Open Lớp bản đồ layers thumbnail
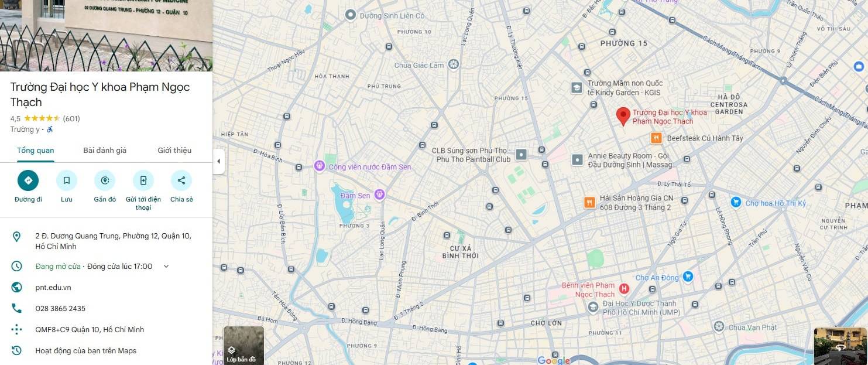868x365 pixels. click(243, 346)
